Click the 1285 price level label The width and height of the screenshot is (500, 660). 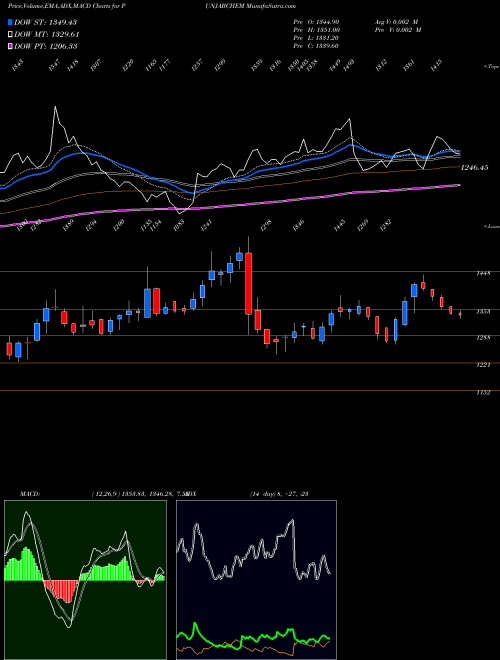point(483,338)
